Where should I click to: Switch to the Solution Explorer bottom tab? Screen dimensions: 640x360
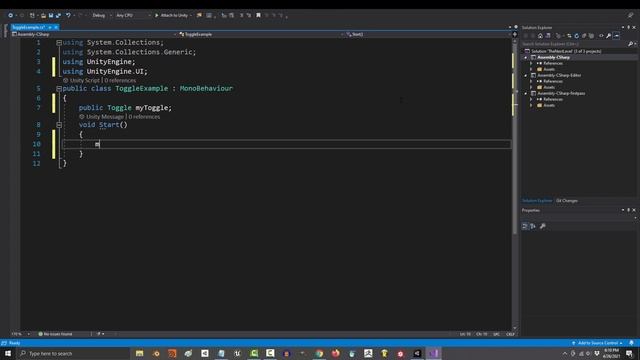pyautogui.click(x=537, y=201)
